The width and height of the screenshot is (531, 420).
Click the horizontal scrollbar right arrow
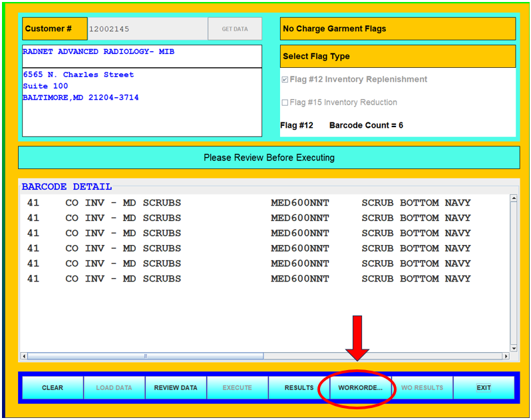tap(506, 356)
